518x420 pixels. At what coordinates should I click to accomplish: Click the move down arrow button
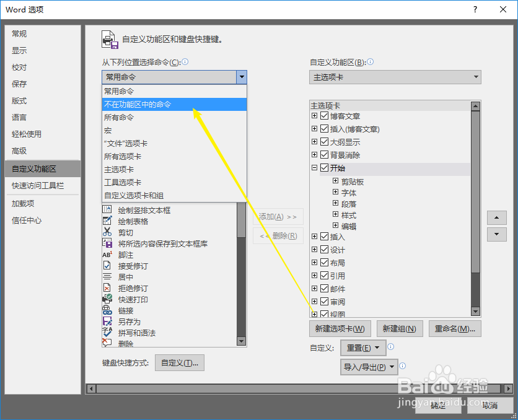point(496,234)
